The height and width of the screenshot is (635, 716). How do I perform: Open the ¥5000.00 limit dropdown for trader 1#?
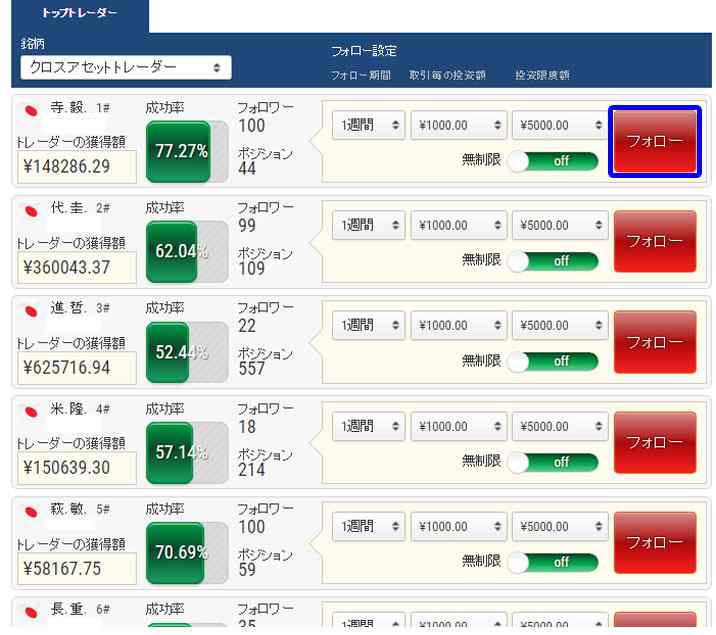(560, 125)
